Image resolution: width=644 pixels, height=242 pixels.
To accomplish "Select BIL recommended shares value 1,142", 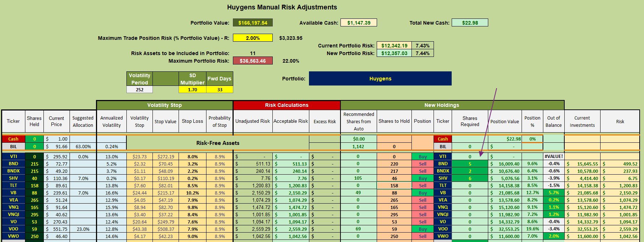I will pyautogui.click(x=359, y=146).
